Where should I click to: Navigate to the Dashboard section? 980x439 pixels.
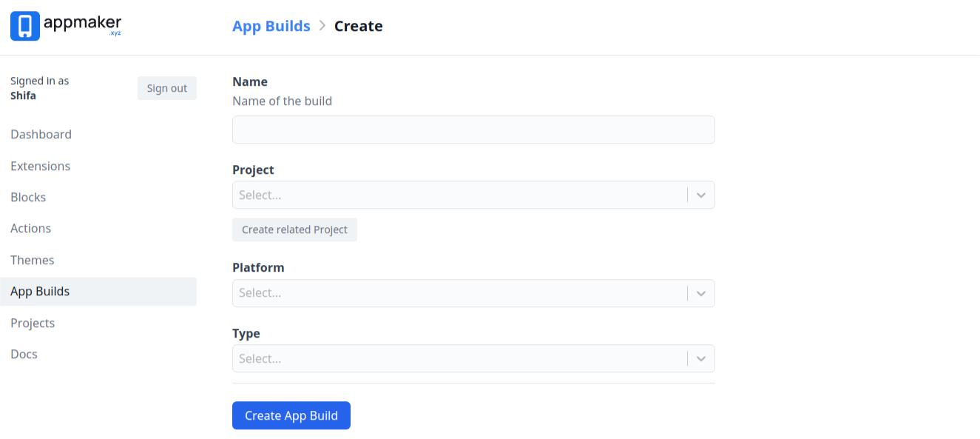click(41, 134)
